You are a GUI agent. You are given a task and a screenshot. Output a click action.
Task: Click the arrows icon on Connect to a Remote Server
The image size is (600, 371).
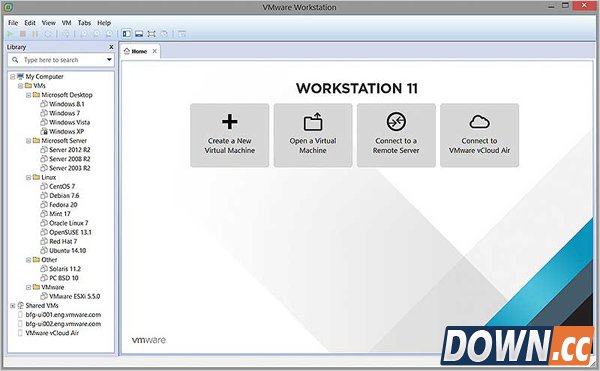396,122
